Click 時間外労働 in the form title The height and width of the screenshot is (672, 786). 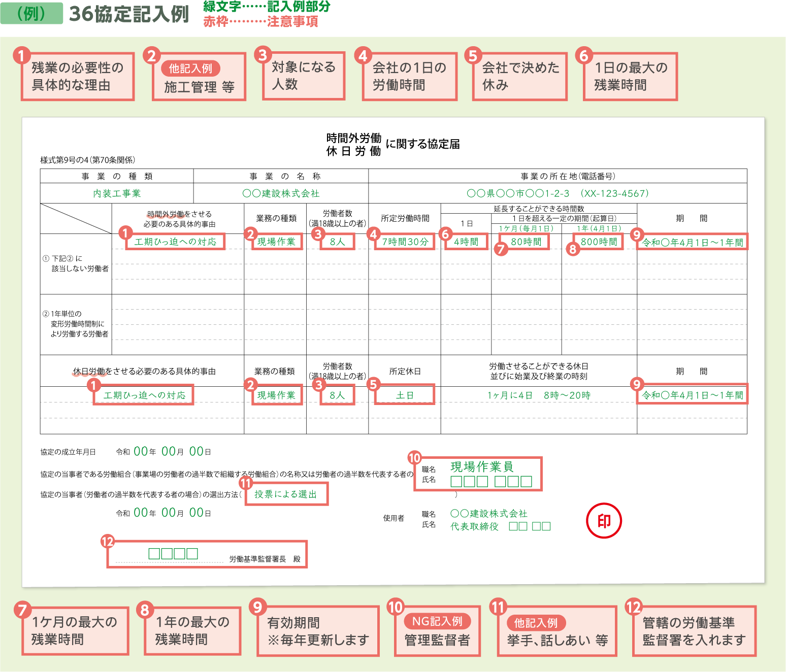[354, 138]
